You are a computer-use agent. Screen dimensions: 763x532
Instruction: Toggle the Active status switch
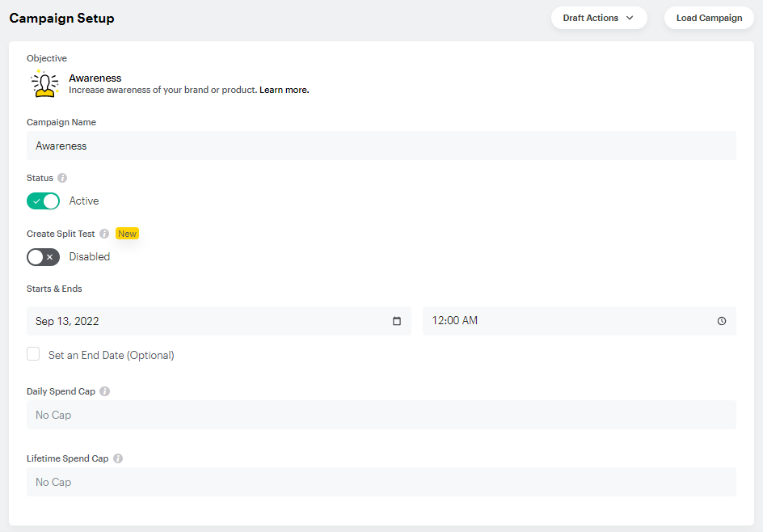click(44, 201)
